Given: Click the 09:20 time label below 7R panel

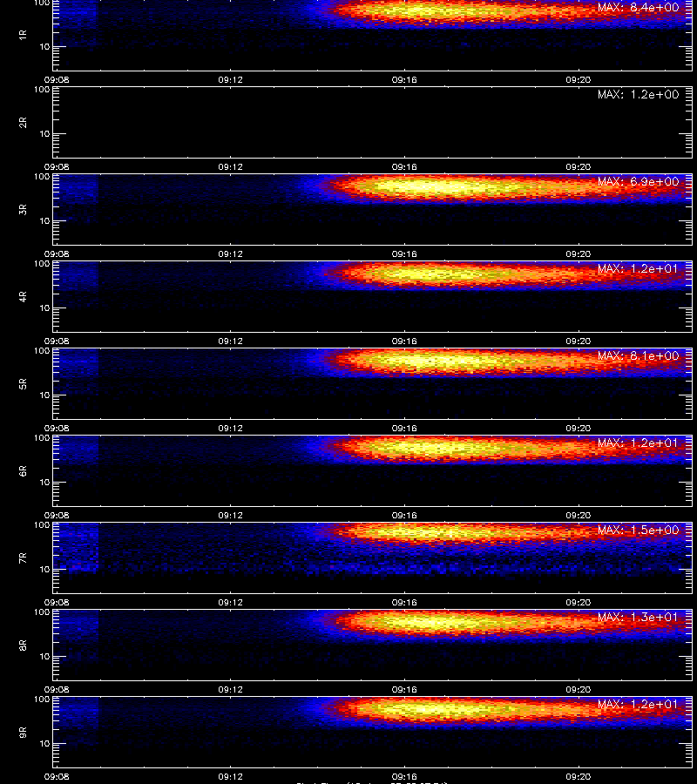Looking at the screenshot, I should point(578,602).
